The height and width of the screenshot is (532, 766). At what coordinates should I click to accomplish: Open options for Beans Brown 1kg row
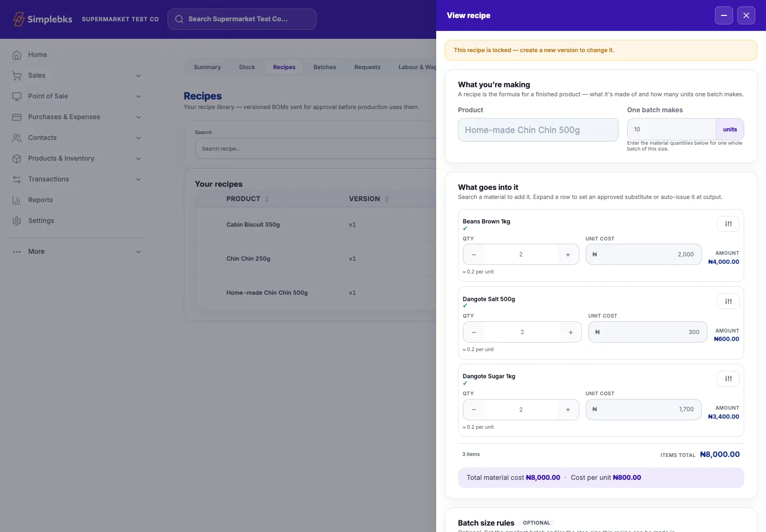point(728,224)
